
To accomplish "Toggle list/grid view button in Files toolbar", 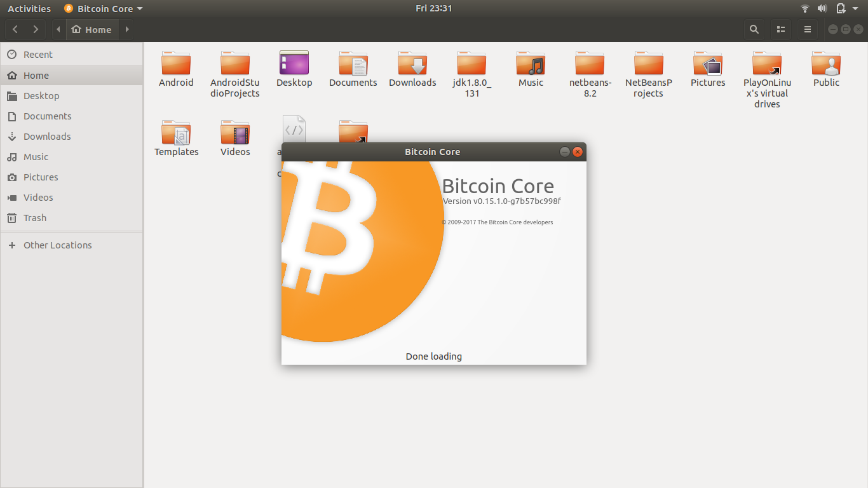I will (x=781, y=29).
